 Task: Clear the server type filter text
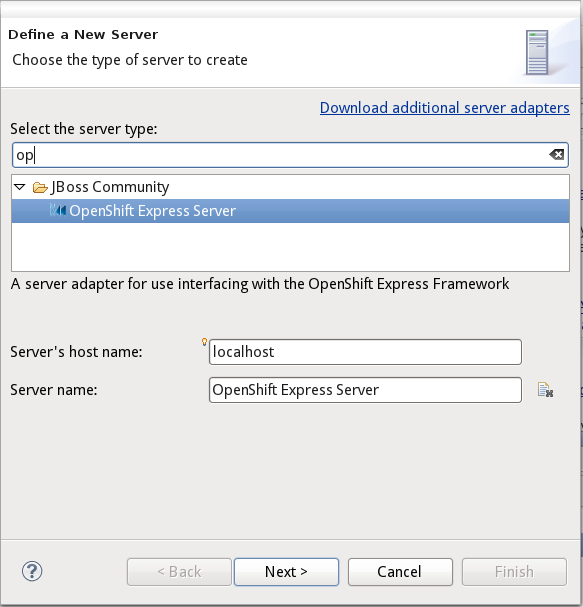click(x=557, y=155)
